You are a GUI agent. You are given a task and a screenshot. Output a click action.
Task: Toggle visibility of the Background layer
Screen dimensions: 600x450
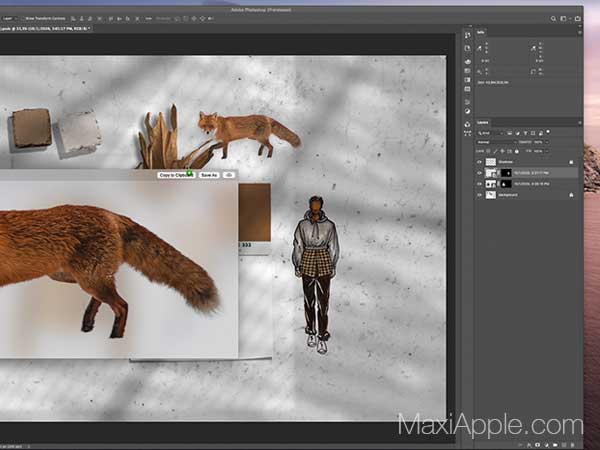point(479,195)
